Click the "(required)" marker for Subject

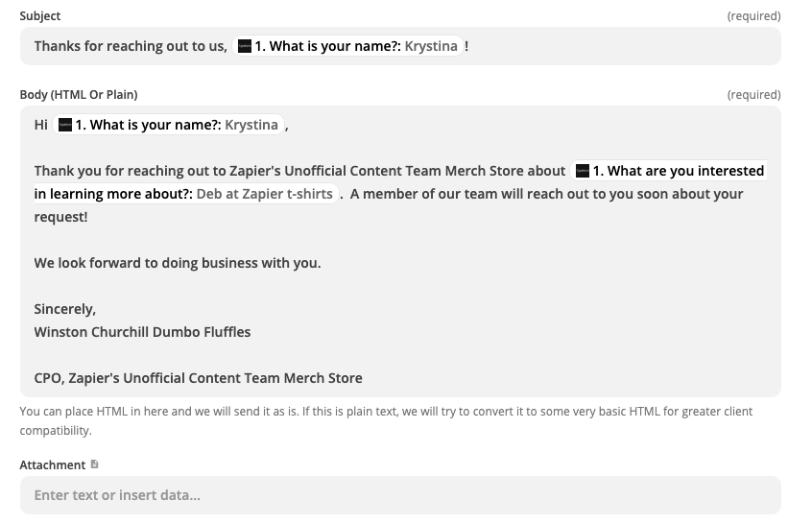click(753, 16)
